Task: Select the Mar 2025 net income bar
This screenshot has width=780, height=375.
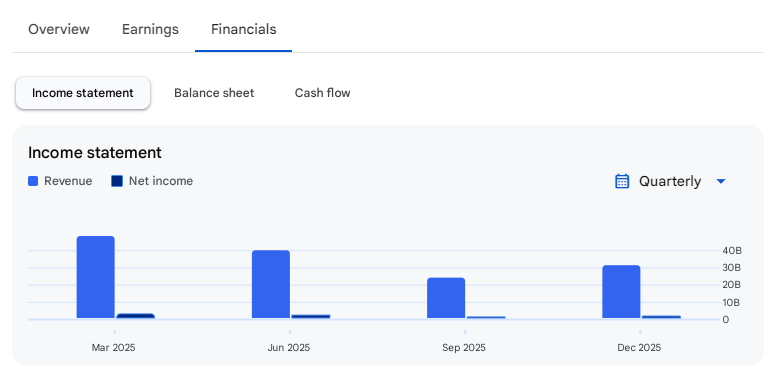Action: [x=135, y=316]
